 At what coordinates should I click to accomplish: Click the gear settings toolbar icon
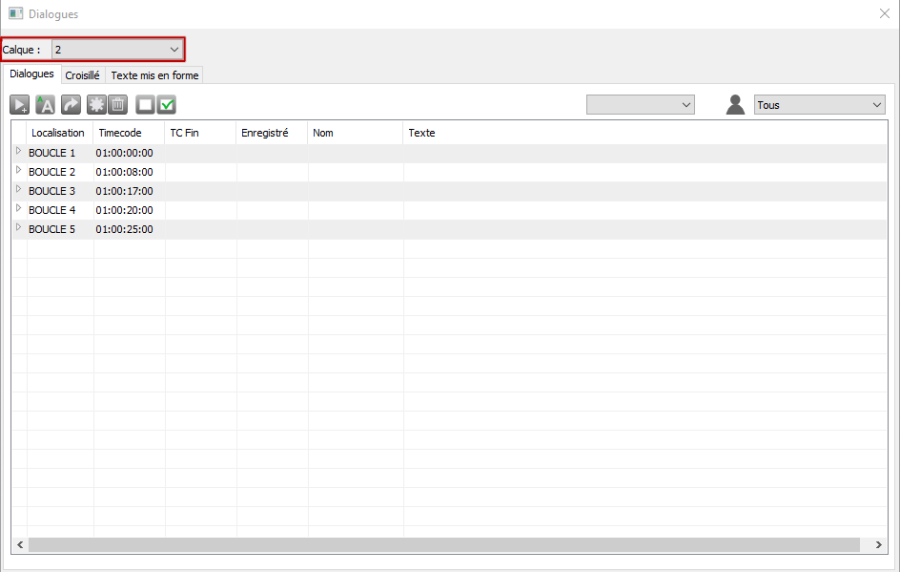click(x=96, y=105)
